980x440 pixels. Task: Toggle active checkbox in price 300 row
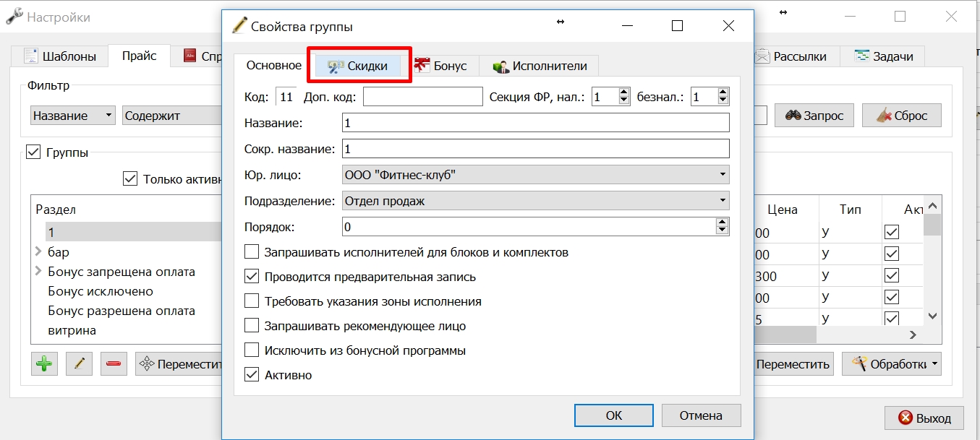pos(892,276)
